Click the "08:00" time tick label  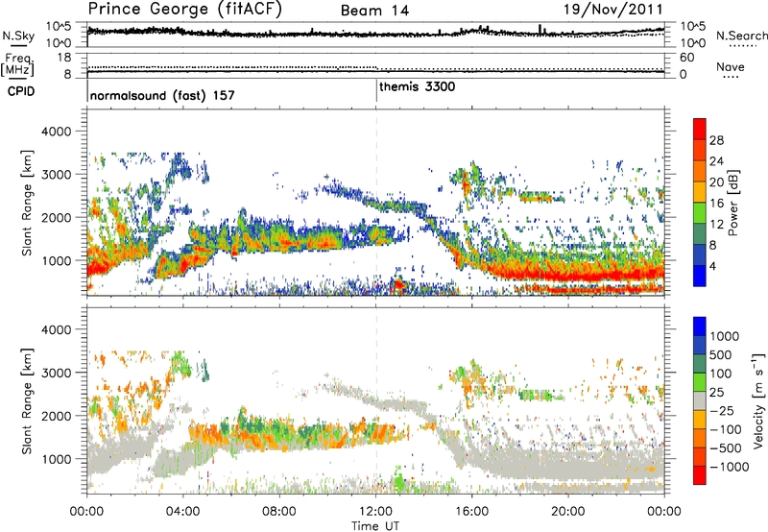point(279,512)
